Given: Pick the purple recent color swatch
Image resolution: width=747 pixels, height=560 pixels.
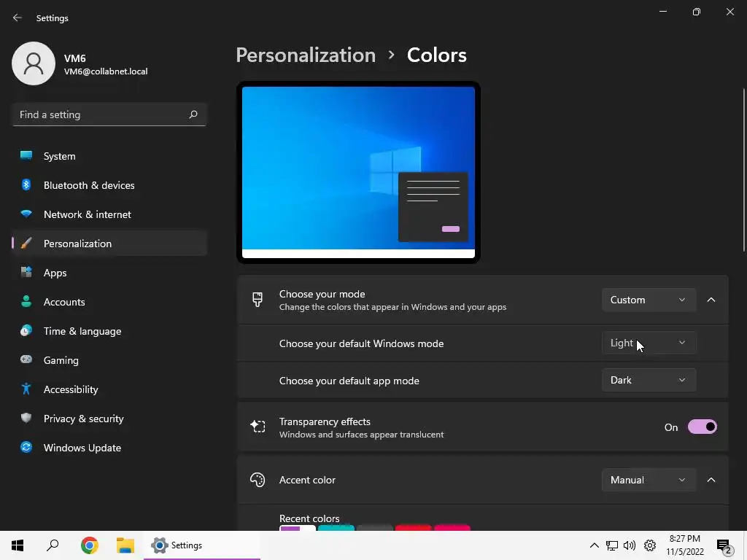Looking at the screenshot, I should [298, 528].
